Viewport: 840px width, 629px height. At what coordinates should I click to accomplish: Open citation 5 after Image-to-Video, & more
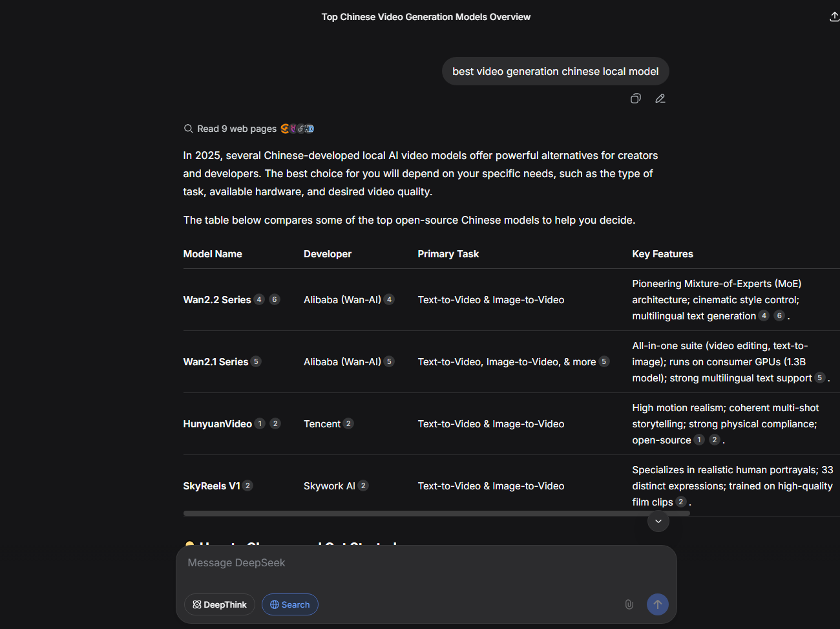[x=604, y=361]
